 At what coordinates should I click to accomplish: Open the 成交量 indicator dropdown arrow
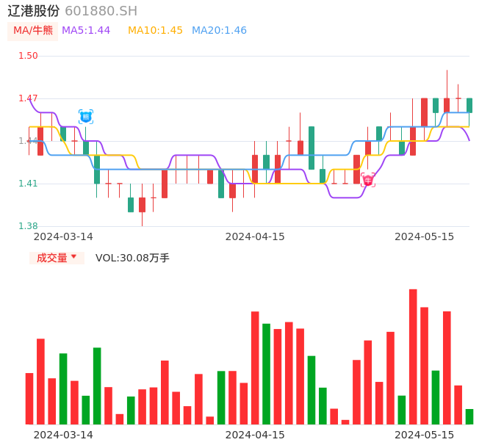[x=73, y=257]
